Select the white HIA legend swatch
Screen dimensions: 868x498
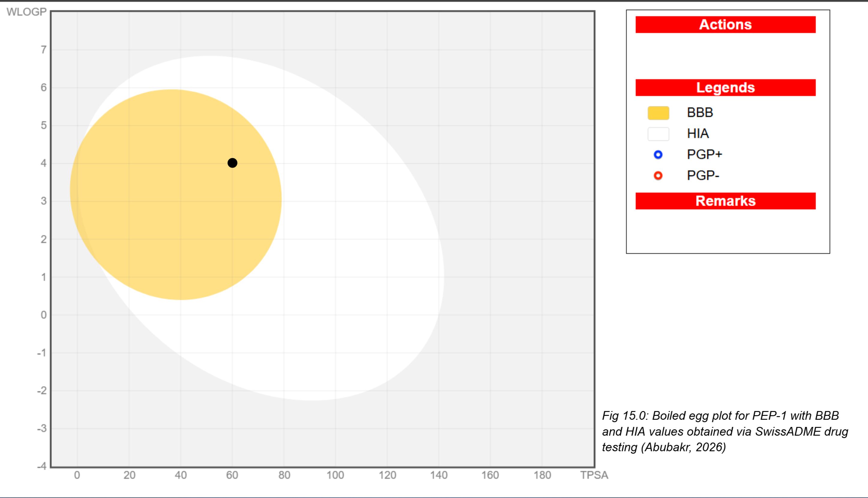pyautogui.click(x=658, y=134)
